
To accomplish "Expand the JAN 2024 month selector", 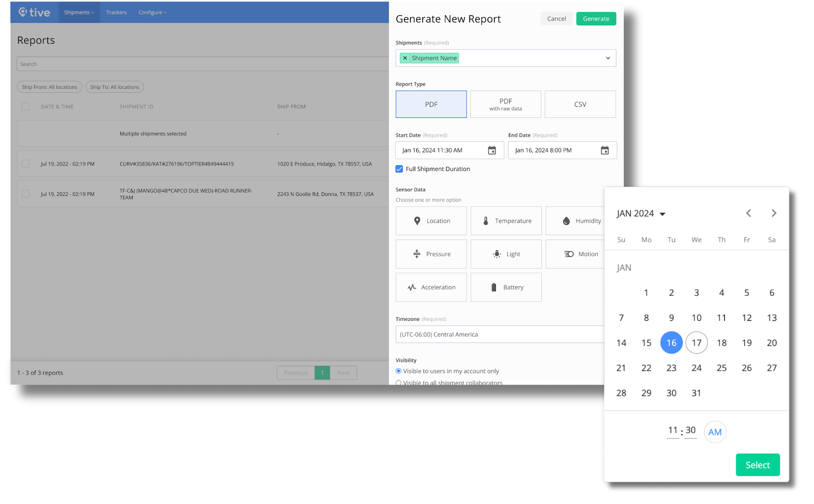I will (640, 213).
